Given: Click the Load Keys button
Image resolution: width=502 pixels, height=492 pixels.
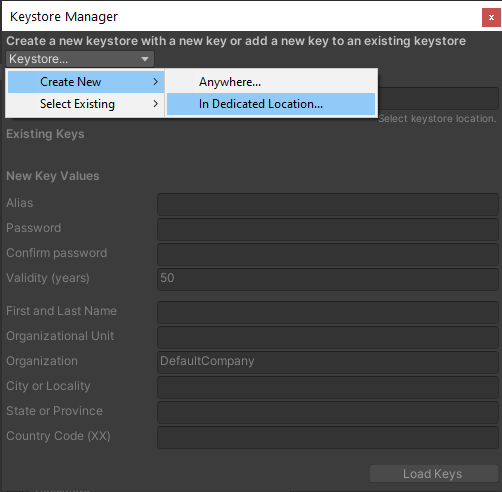Looking at the screenshot, I should 434,474.
